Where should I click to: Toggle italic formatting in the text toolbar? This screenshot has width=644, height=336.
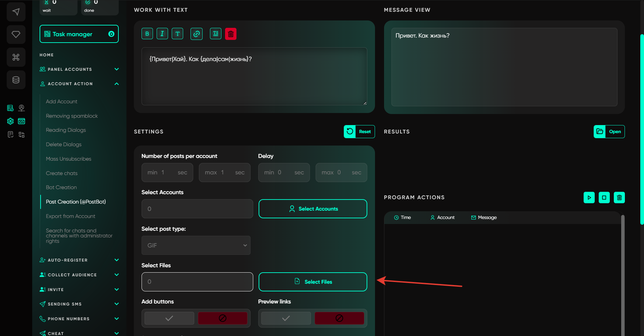(162, 34)
